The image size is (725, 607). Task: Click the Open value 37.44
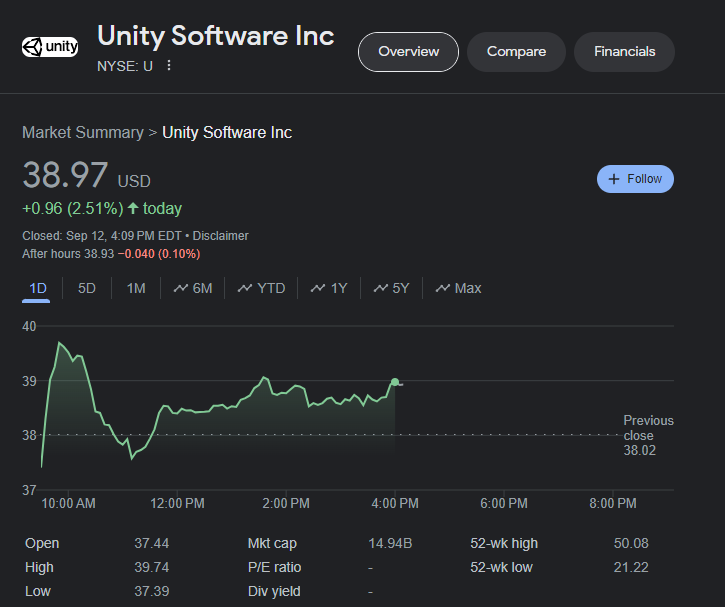(x=152, y=543)
